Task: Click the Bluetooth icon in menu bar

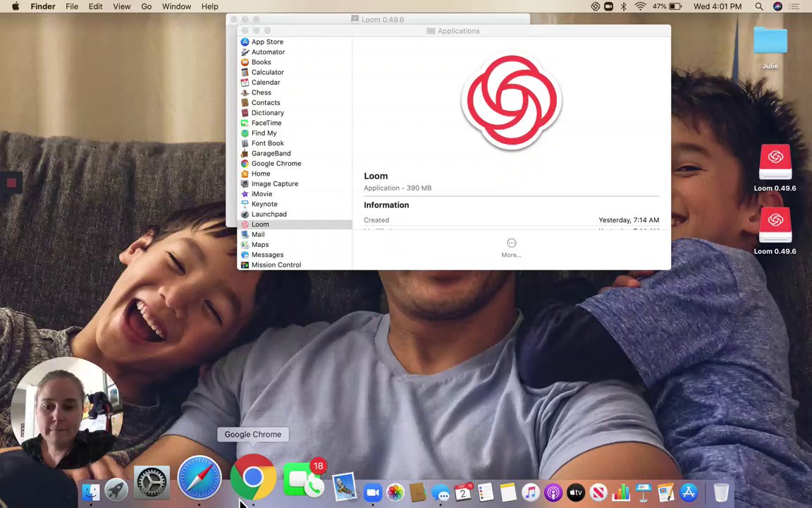Action: (624, 6)
